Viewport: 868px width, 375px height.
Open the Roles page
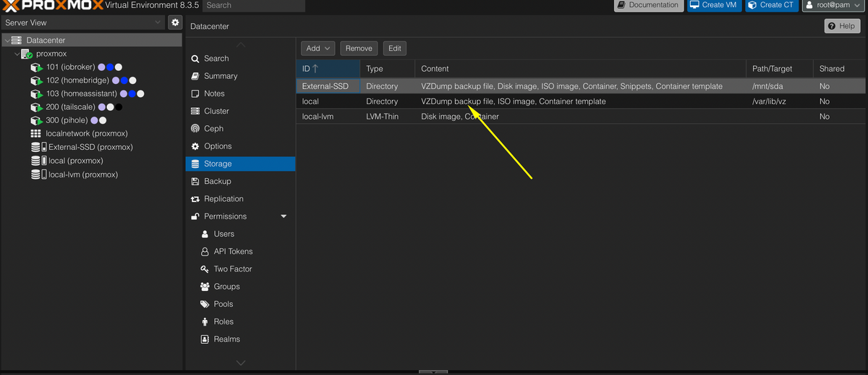[x=240, y=321]
